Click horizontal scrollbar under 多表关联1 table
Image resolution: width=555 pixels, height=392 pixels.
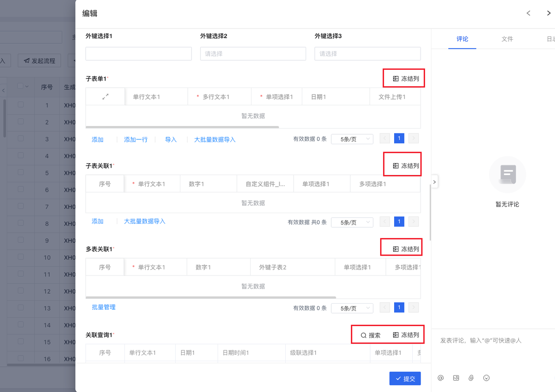coord(211,298)
